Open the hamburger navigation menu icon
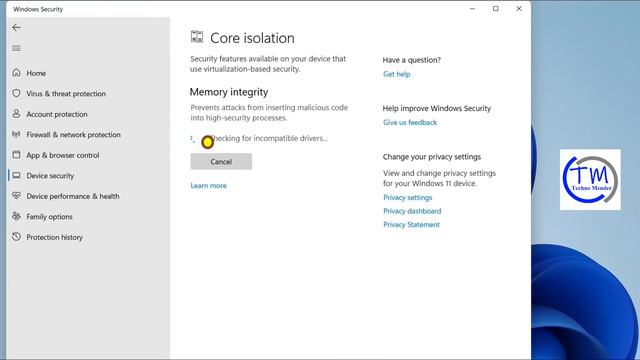The image size is (640, 360). [x=16, y=48]
